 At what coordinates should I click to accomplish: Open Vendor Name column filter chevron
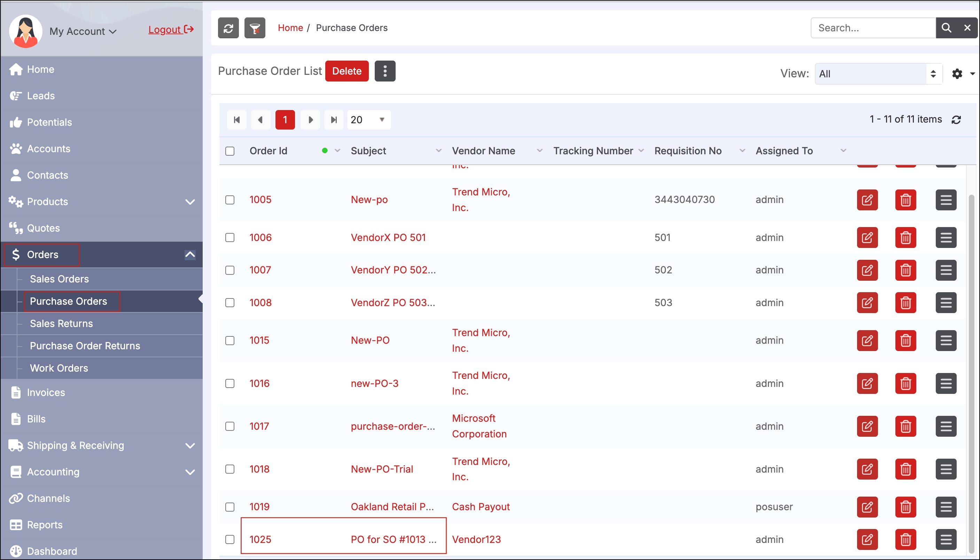pos(539,151)
